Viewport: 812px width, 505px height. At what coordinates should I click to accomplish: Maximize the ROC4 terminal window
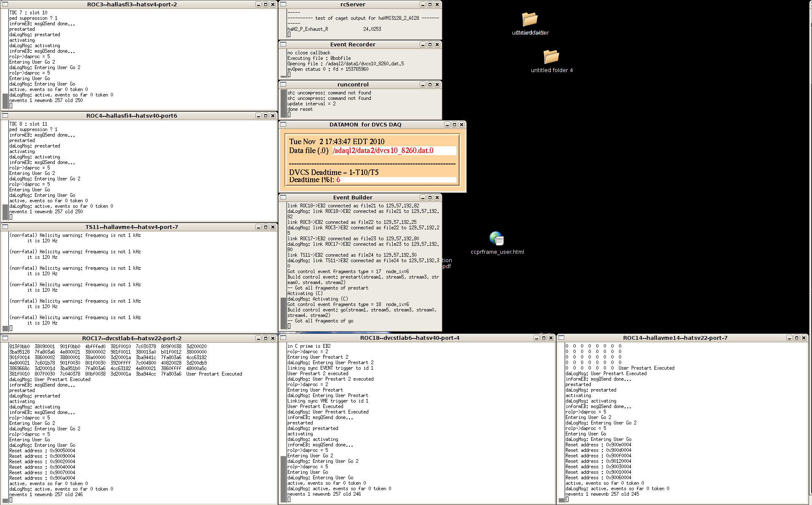click(265, 116)
